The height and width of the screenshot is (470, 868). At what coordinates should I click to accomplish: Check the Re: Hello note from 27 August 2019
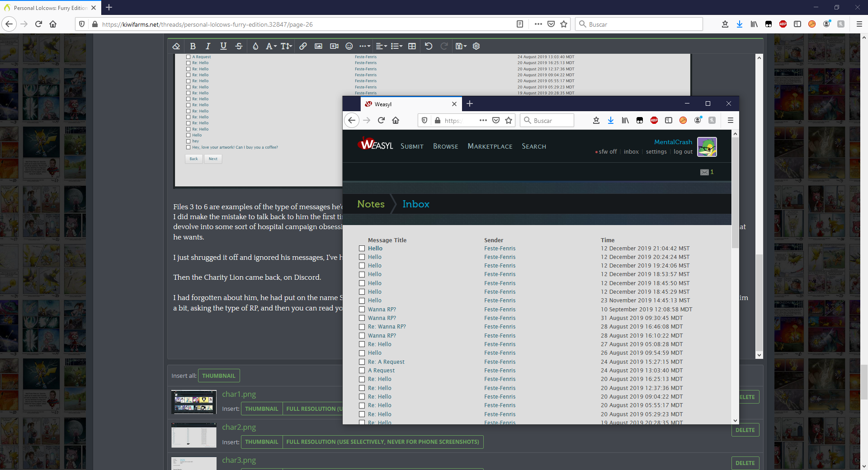click(x=362, y=344)
